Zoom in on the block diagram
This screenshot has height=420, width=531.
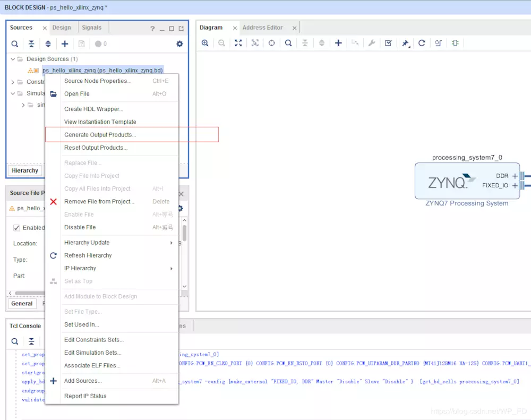[x=205, y=43]
